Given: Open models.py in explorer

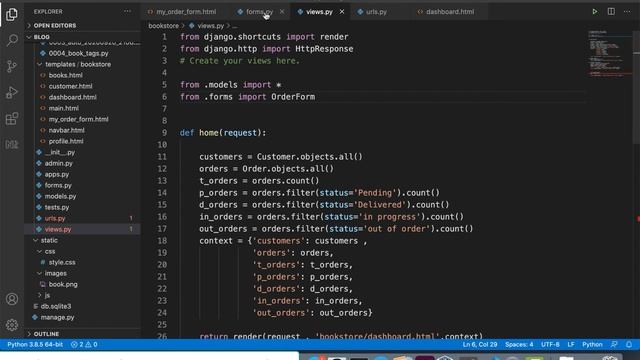Looking at the screenshot, I should (x=60, y=197).
